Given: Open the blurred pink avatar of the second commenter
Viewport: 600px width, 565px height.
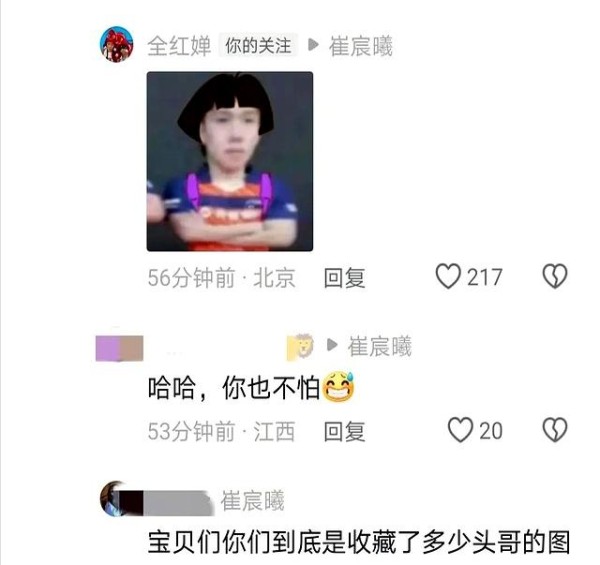Looking at the screenshot, I should click(119, 348).
